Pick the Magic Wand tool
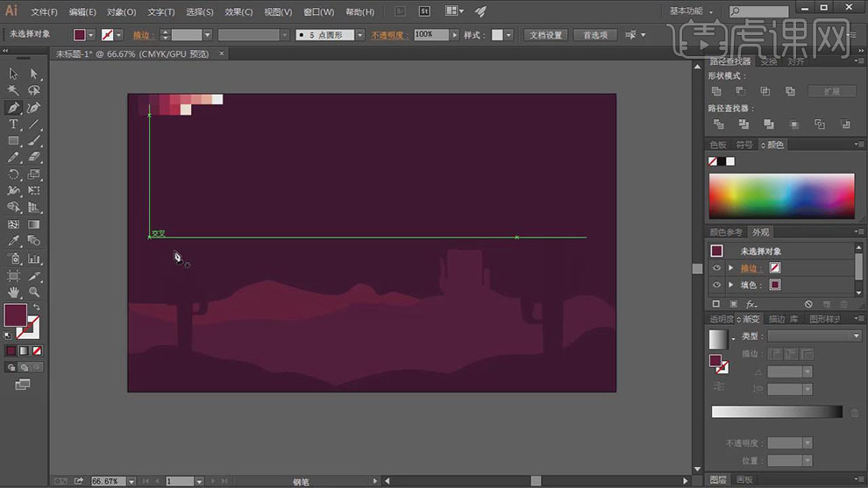 (x=13, y=90)
